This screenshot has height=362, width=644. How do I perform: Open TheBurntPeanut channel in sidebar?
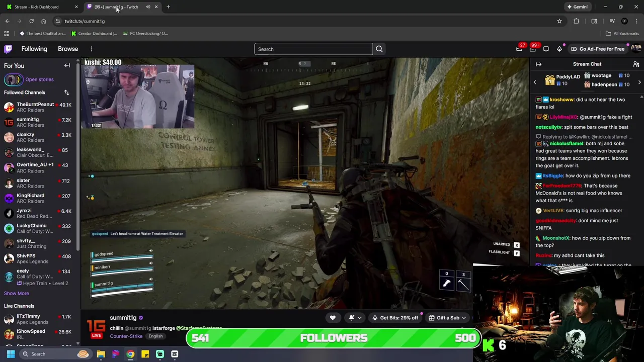click(x=39, y=107)
